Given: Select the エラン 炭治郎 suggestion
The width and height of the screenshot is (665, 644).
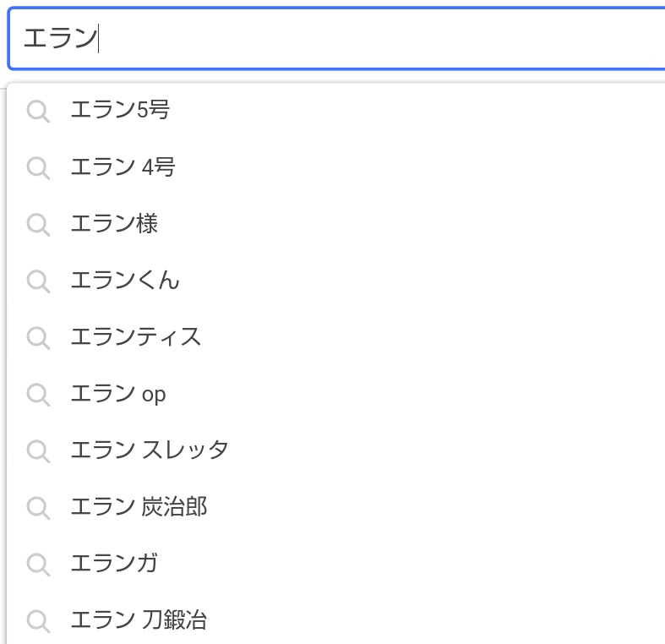Looking at the screenshot, I should tap(336, 507).
